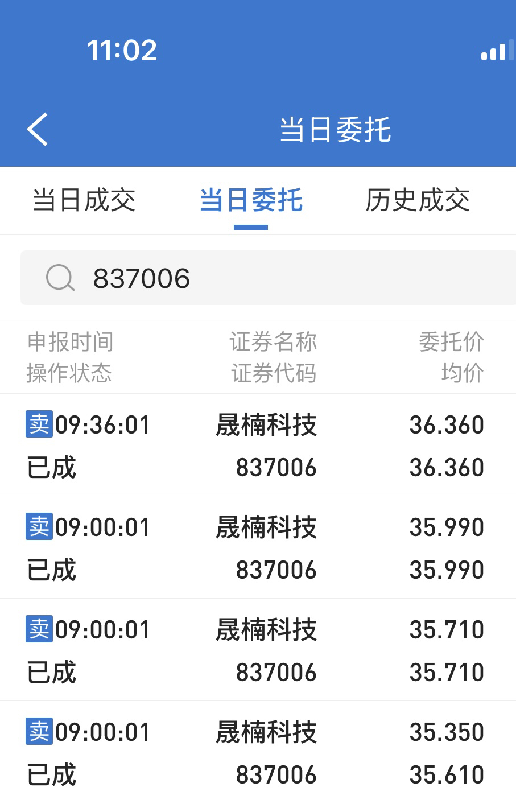516x812 pixels.
Task: Tap code 837006 in the 09:36:01 order
Action: click(x=276, y=468)
